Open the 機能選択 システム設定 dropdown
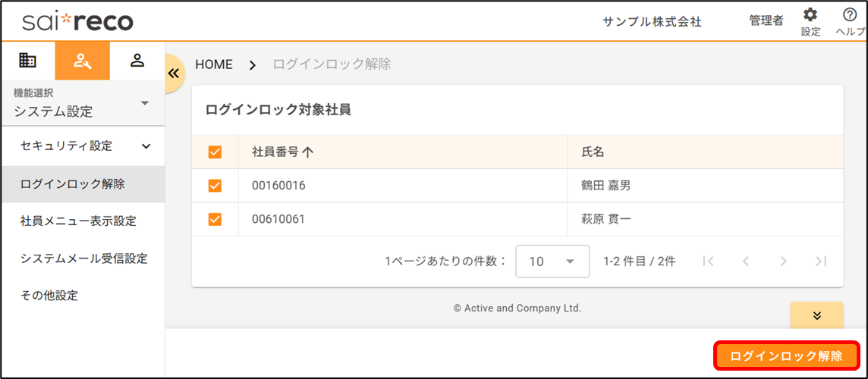This screenshot has height=379, width=868. tap(82, 104)
